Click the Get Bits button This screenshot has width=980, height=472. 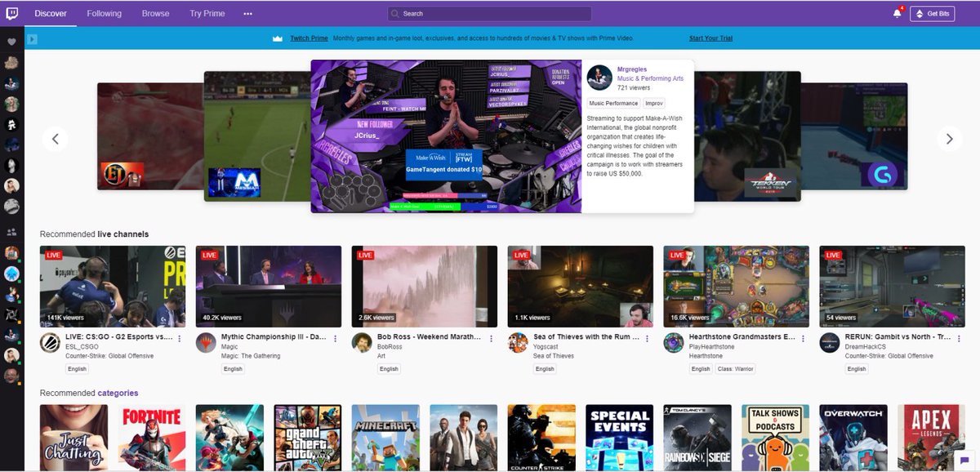click(933, 13)
